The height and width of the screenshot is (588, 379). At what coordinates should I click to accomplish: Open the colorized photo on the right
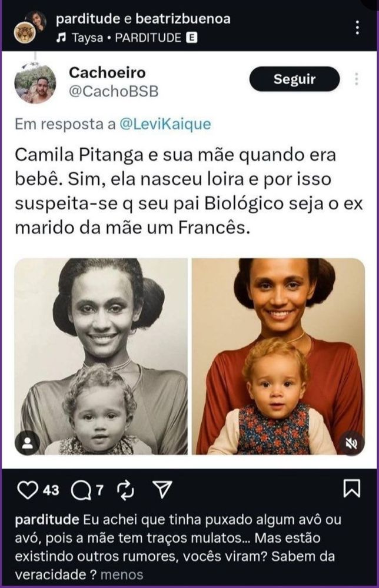[278, 356]
